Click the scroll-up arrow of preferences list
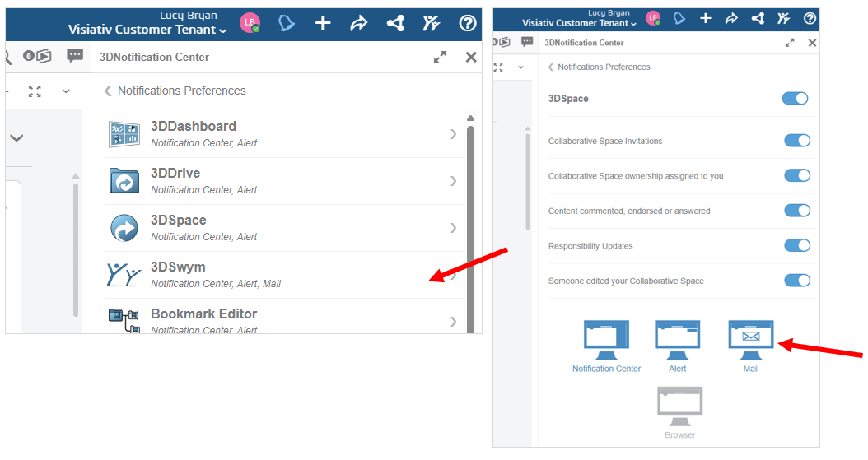The image size is (868, 460). coord(470,118)
